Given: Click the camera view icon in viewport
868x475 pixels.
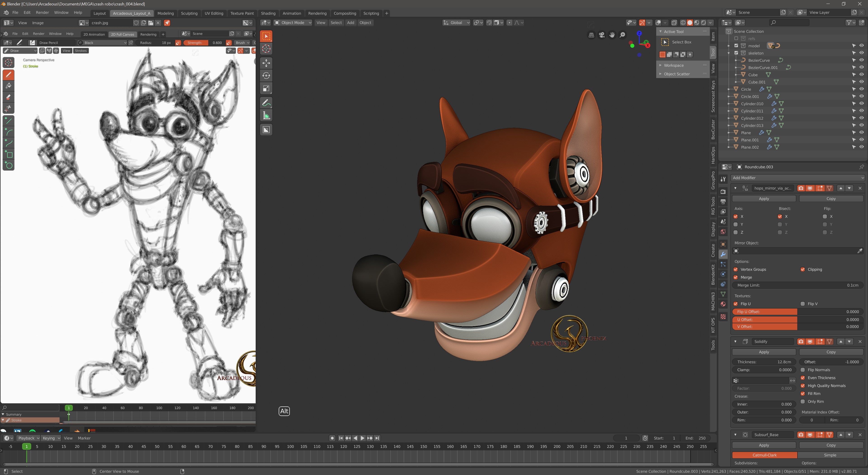Looking at the screenshot, I should tap(601, 35).
